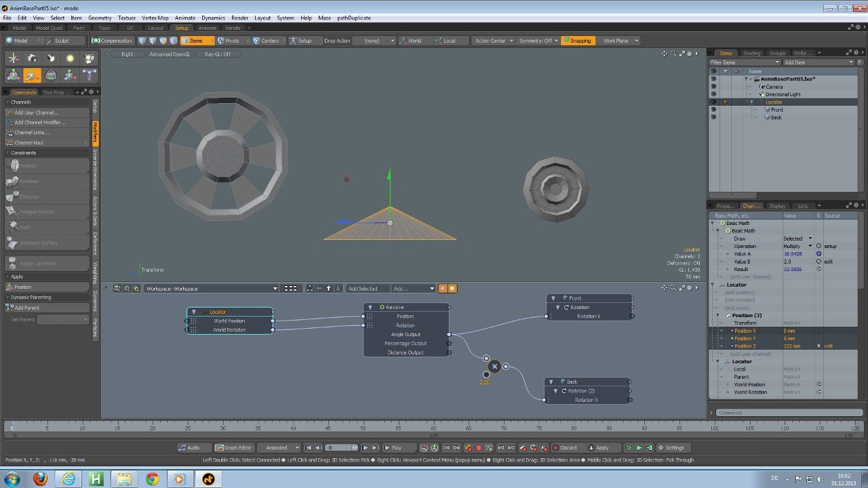Click the current frame field
The image size is (868, 488).
(x=342, y=447)
